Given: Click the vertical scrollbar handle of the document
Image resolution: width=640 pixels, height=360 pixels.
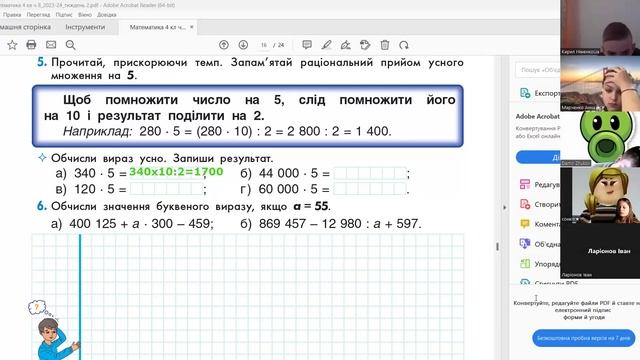Looking at the screenshot, I should [497, 246].
